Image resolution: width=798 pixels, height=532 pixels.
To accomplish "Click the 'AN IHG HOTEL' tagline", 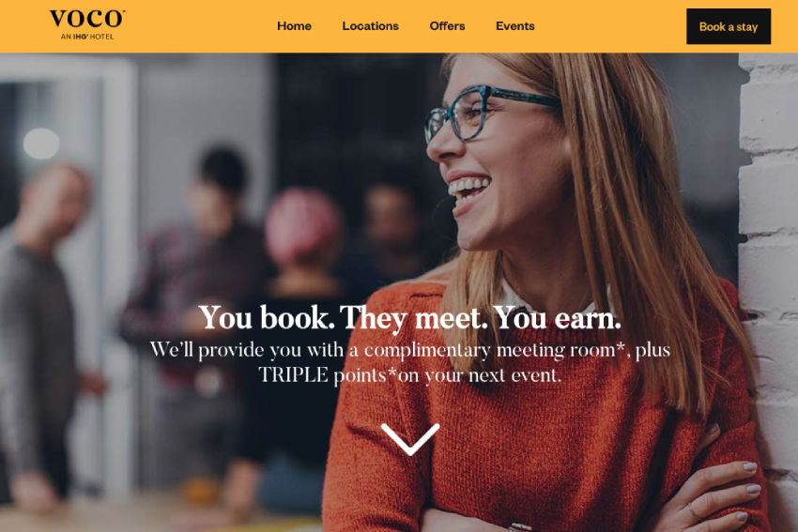I will (x=87, y=37).
